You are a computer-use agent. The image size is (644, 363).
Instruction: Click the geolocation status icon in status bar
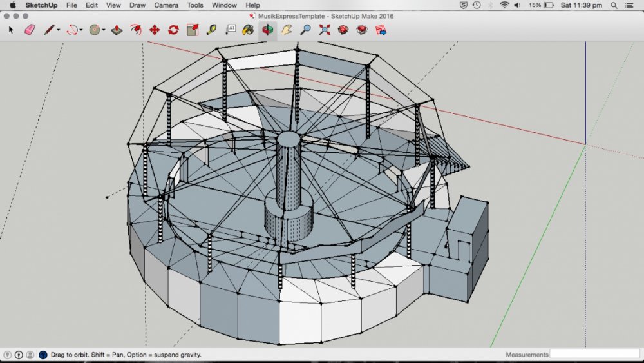point(7,355)
